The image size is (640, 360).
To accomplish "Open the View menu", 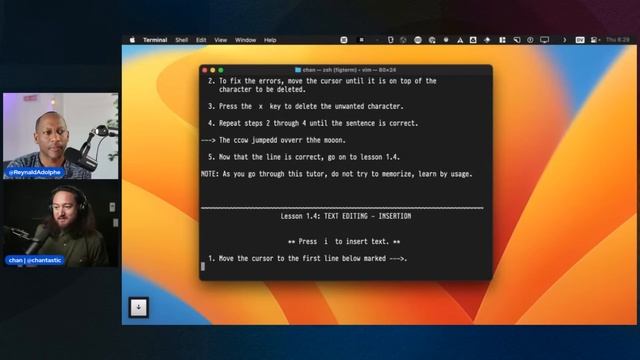I will [220, 40].
